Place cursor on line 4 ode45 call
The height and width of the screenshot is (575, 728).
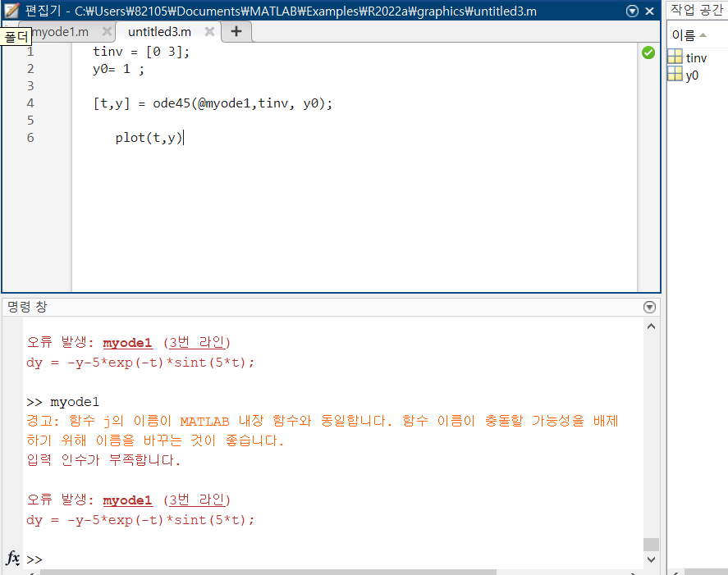213,103
